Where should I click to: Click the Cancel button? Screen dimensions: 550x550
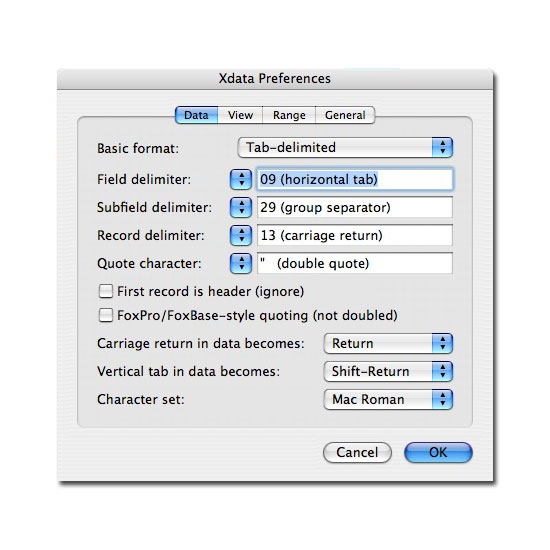pyautogui.click(x=357, y=452)
